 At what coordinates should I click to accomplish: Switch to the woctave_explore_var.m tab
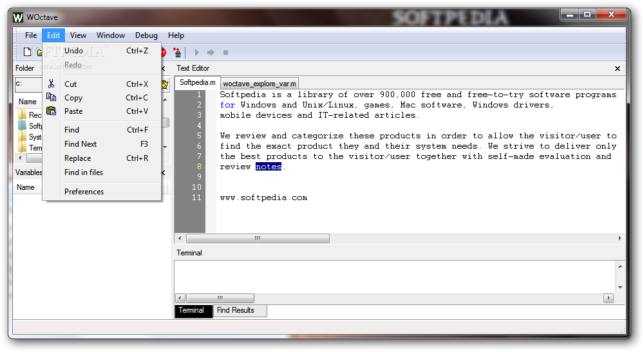[x=260, y=84]
